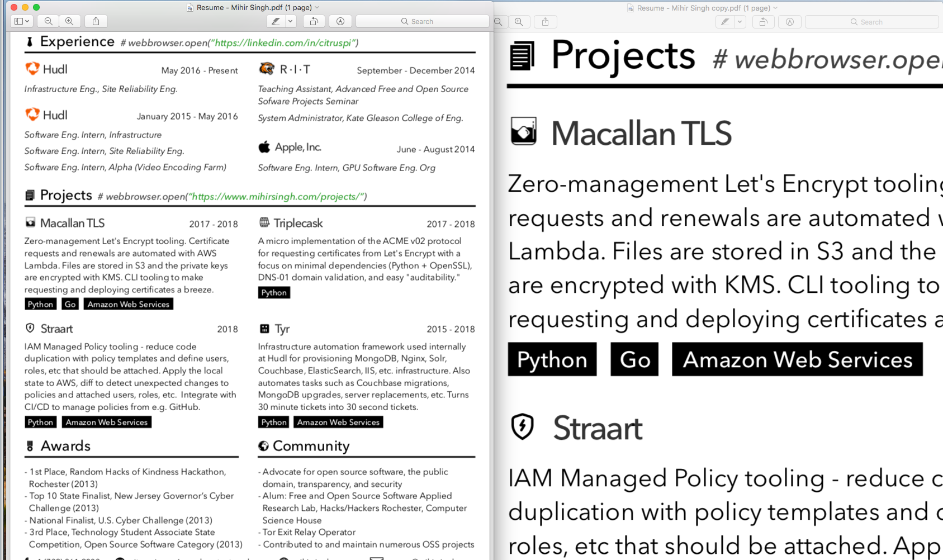Click the Apple logo in Experience

tap(264, 147)
